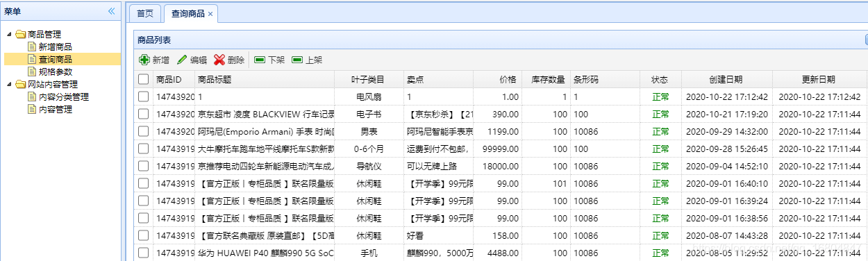The width and height of the screenshot is (868, 261).
Task: Click the page icon beside 内容分类管理
Action: pos(32,97)
